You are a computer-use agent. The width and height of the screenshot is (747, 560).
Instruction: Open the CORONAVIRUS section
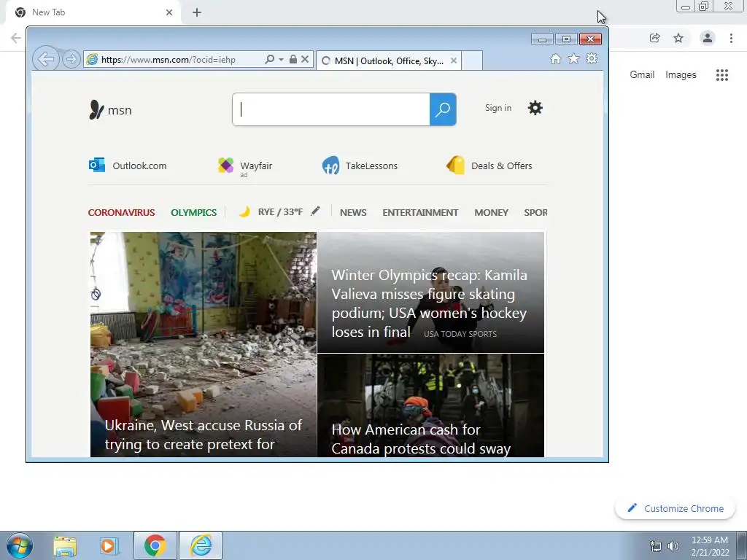(x=122, y=212)
